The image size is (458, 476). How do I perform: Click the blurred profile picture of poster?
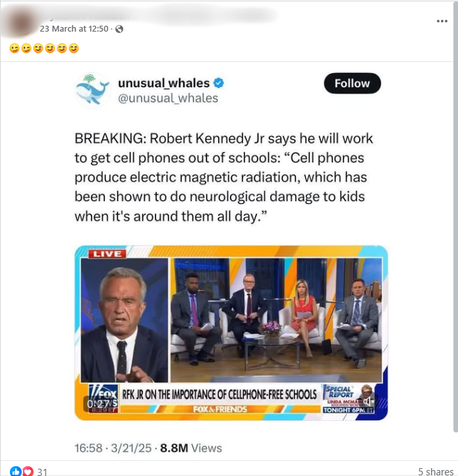pos(20,21)
